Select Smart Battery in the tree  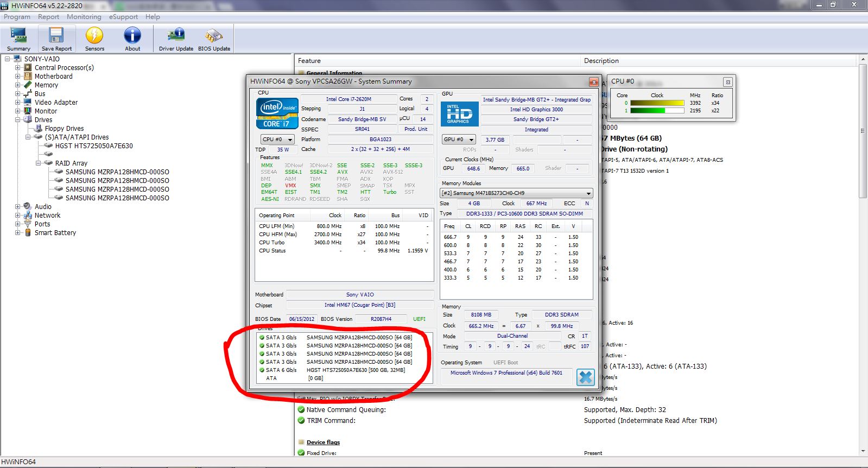coord(55,233)
